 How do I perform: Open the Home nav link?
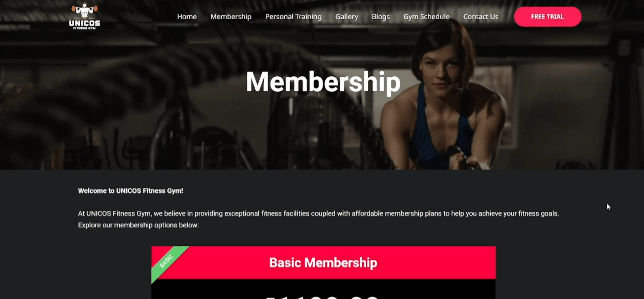(x=187, y=17)
